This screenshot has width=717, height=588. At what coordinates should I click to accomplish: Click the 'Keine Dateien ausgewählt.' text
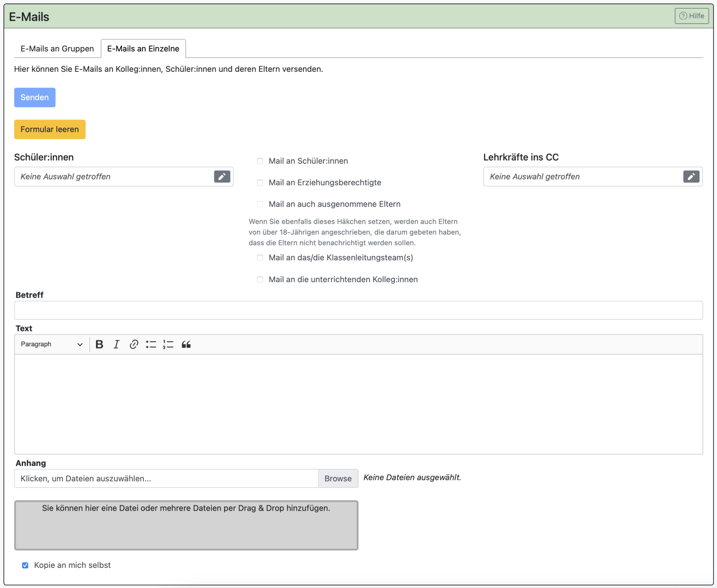pyautogui.click(x=412, y=477)
